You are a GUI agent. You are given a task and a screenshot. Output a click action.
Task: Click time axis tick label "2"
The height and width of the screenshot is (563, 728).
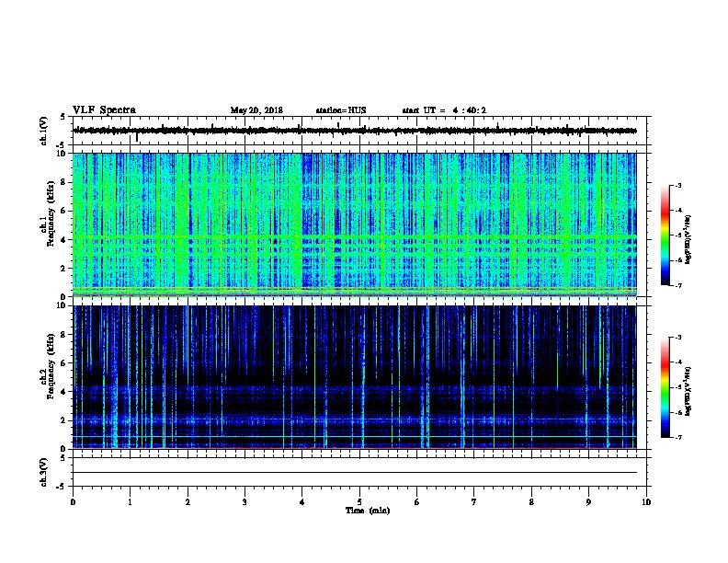tap(188, 502)
